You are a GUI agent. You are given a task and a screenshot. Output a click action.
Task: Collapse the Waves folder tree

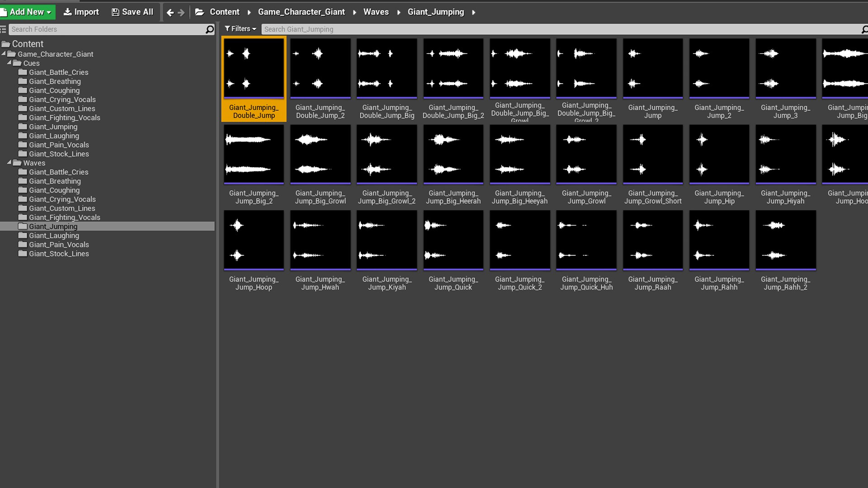coord(9,162)
